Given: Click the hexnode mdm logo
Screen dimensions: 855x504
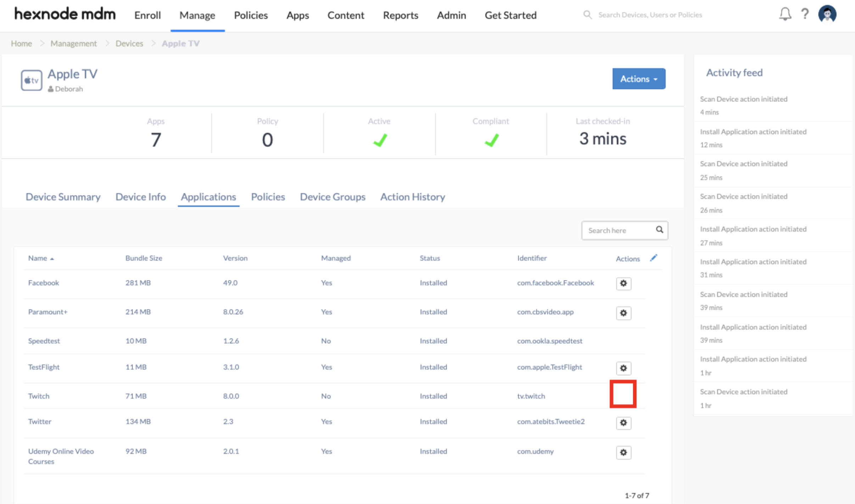Looking at the screenshot, I should click(x=65, y=15).
